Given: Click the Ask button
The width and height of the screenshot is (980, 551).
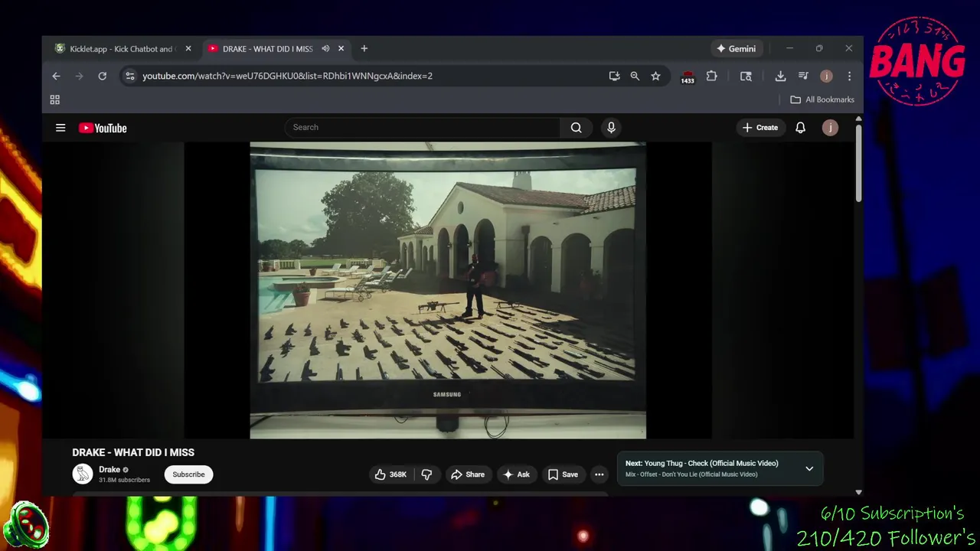Looking at the screenshot, I should click(x=516, y=474).
